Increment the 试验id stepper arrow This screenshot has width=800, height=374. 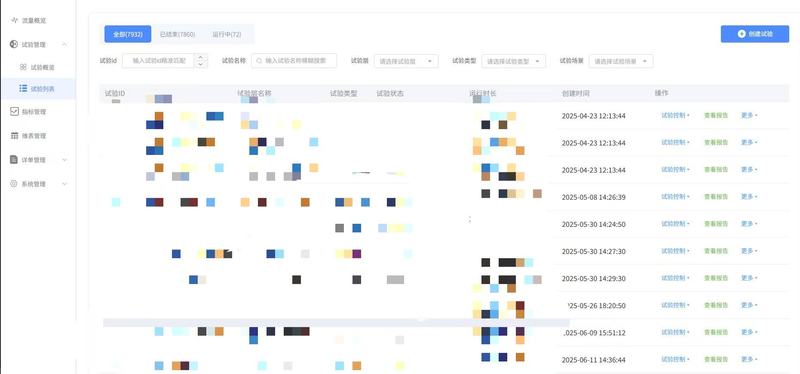201,57
